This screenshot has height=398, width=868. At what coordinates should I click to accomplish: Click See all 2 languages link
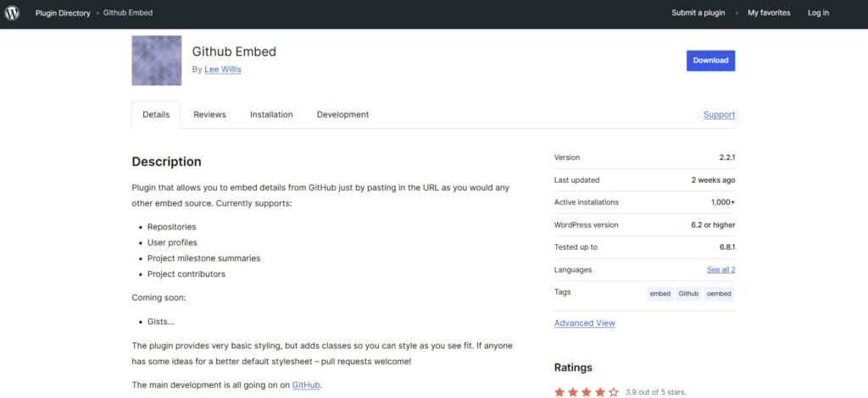[721, 270]
